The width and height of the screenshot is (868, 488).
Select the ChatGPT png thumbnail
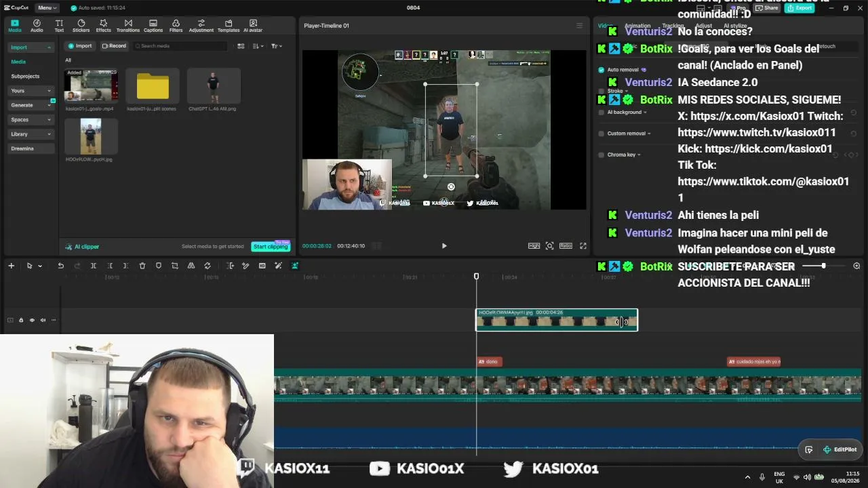tap(213, 86)
